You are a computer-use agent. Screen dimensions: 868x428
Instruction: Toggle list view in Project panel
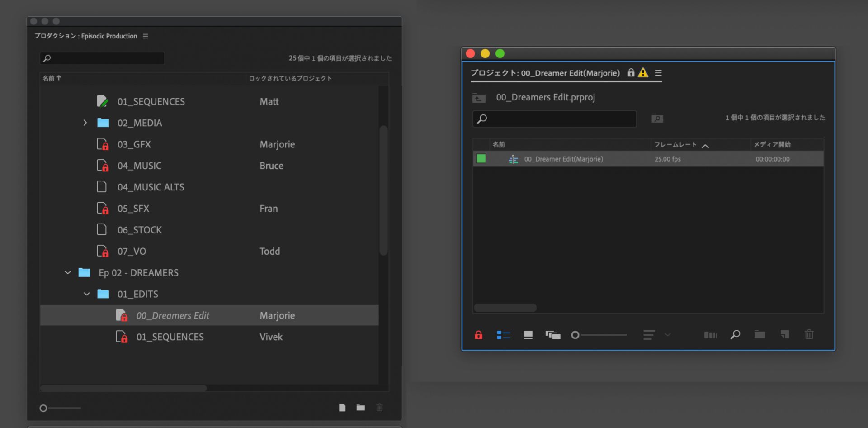[x=504, y=335]
